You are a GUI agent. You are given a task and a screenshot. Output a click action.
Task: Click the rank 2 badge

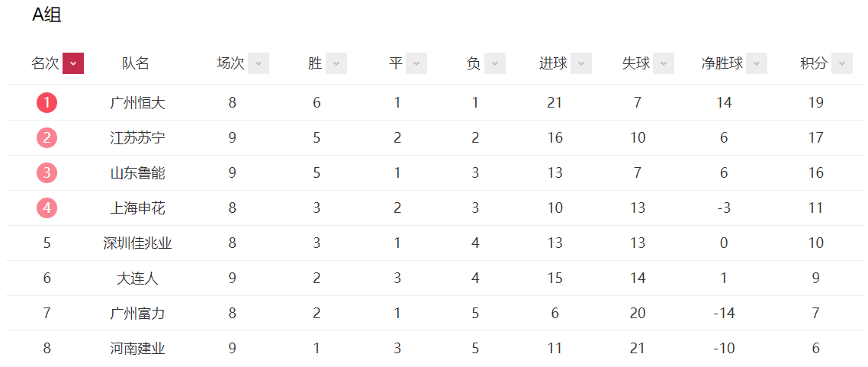click(x=47, y=137)
